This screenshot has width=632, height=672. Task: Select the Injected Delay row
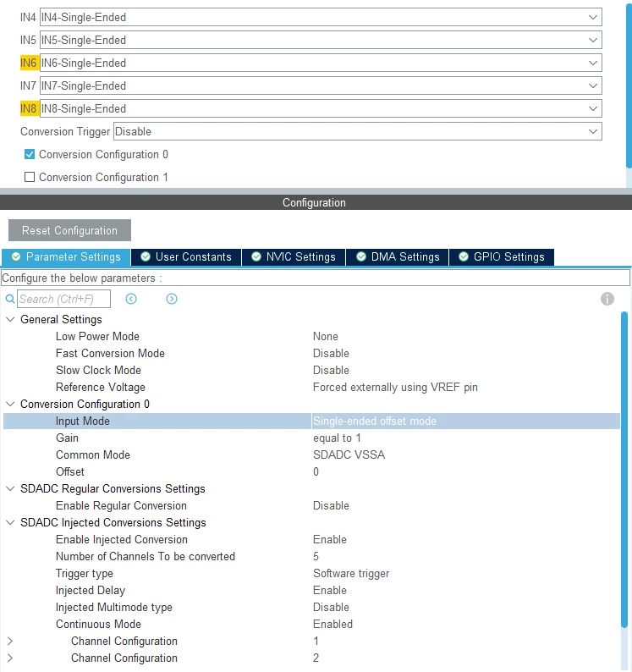[x=311, y=590]
